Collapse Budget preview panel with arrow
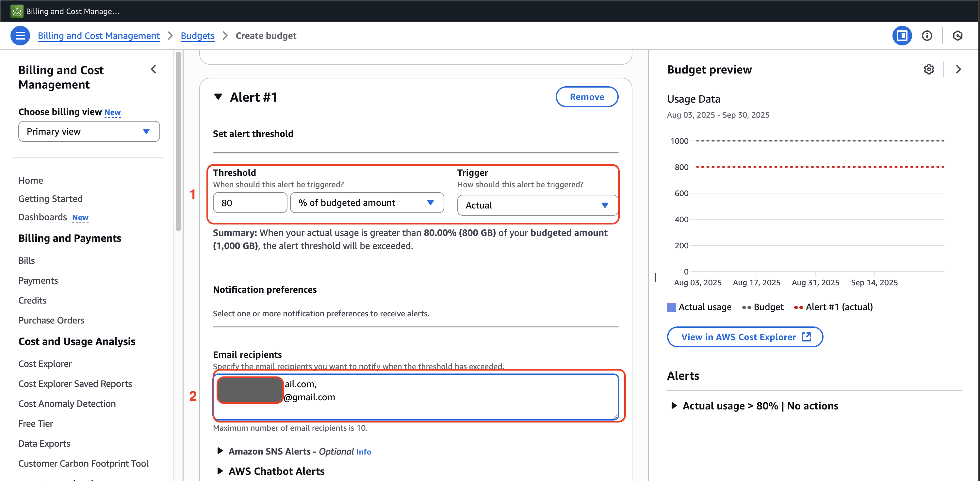The image size is (980, 481). [x=958, y=69]
